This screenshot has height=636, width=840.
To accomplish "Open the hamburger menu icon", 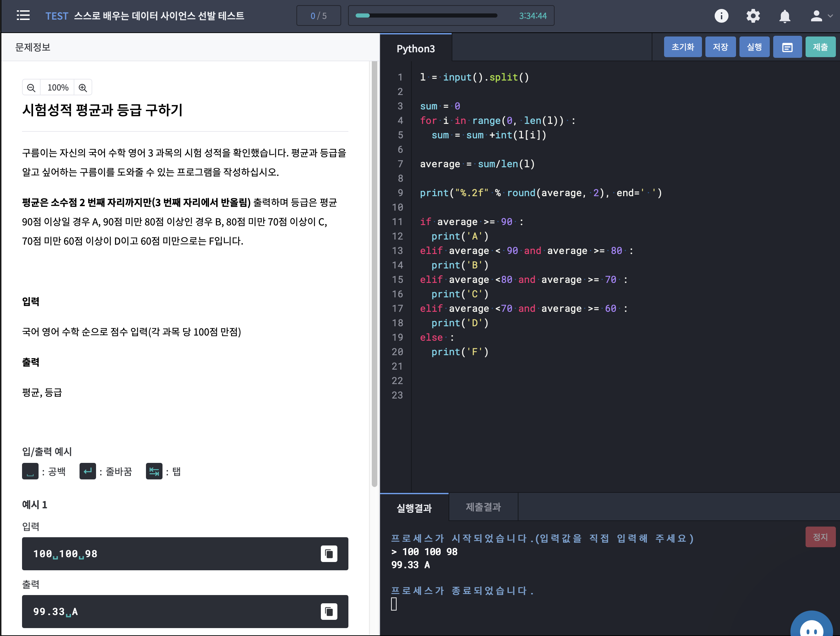I will click(x=23, y=15).
